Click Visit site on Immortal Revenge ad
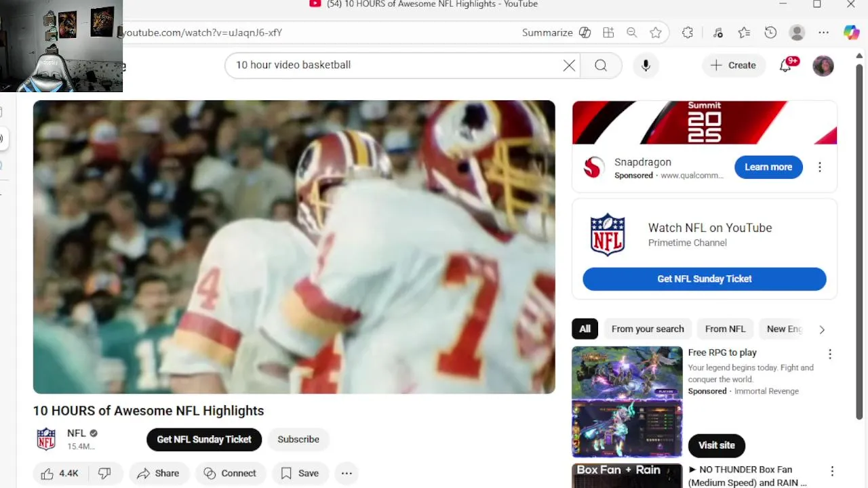Screen dimensions: 868x488 717,445
